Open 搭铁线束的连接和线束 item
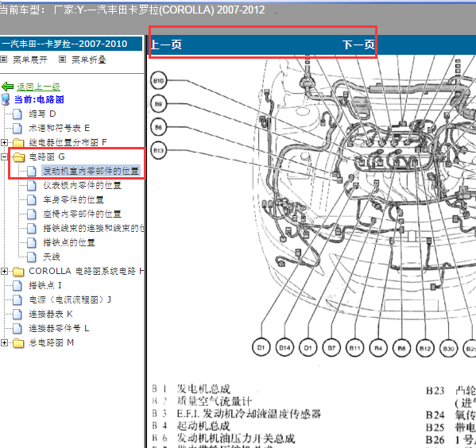The height and width of the screenshot is (448, 476). [x=94, y=228]
